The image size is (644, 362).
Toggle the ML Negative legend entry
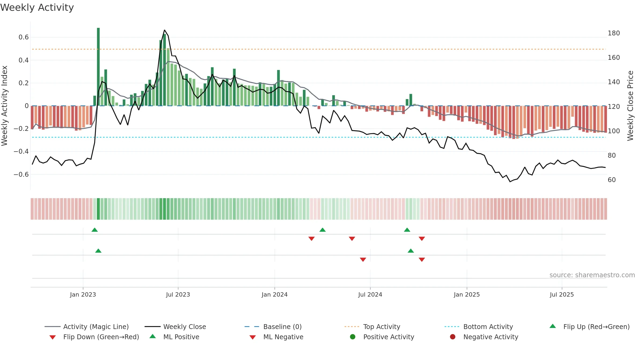tap(276, 337)
